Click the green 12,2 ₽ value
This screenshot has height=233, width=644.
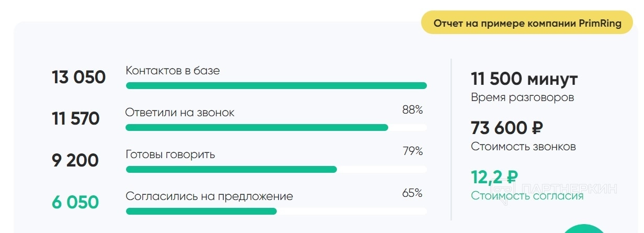494,177
